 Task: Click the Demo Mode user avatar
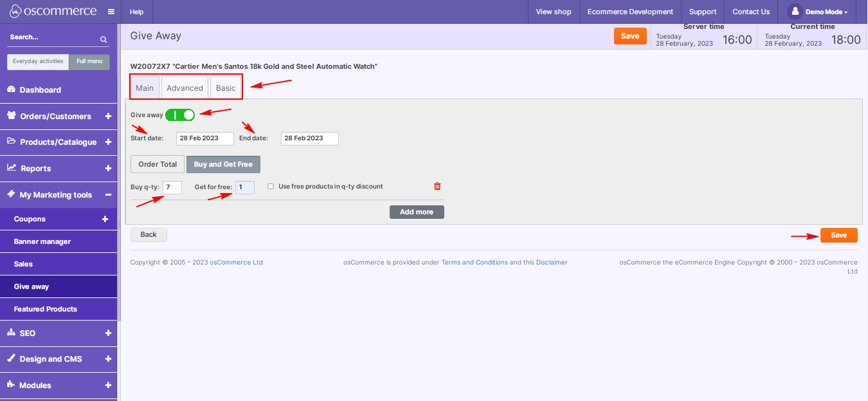[x=795, y=12]
